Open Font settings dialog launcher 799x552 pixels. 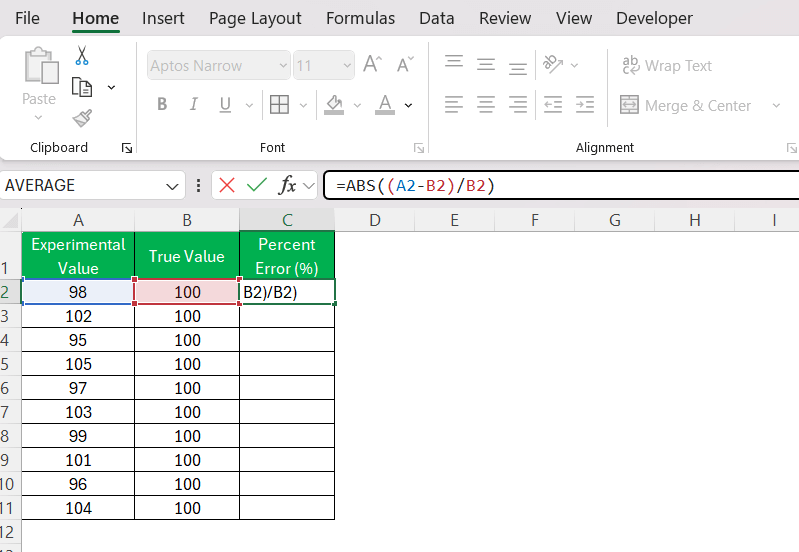pyautogui.click(x=419, y=148)
